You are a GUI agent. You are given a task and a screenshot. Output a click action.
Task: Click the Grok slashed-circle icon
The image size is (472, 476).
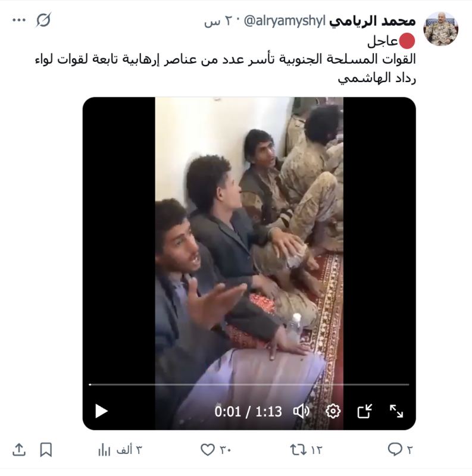[43, 20]
